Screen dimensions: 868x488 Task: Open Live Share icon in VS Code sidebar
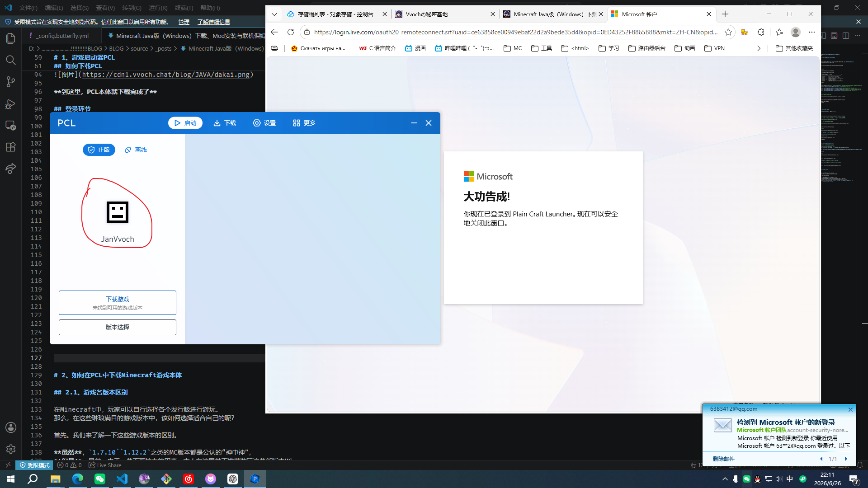(x=11, y=169)
